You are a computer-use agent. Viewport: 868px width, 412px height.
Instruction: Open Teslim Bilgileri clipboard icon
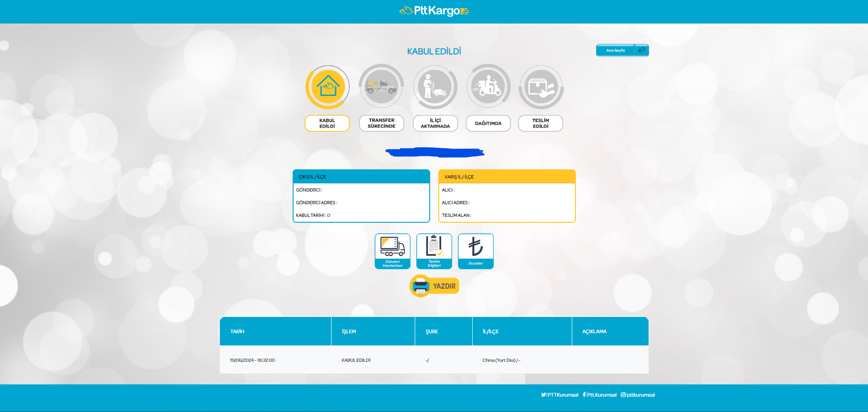tap(434, 251)
